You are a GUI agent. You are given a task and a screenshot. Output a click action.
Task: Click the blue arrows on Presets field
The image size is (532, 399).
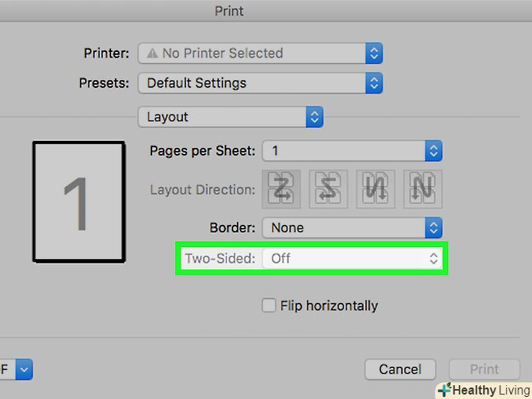coord(373,83)
